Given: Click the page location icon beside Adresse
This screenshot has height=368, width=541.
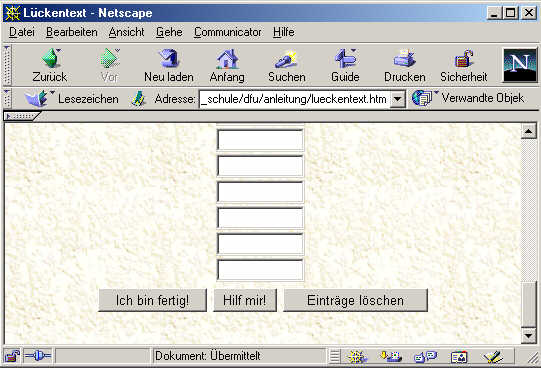Looking at the screenshot, I should [138, 99].
